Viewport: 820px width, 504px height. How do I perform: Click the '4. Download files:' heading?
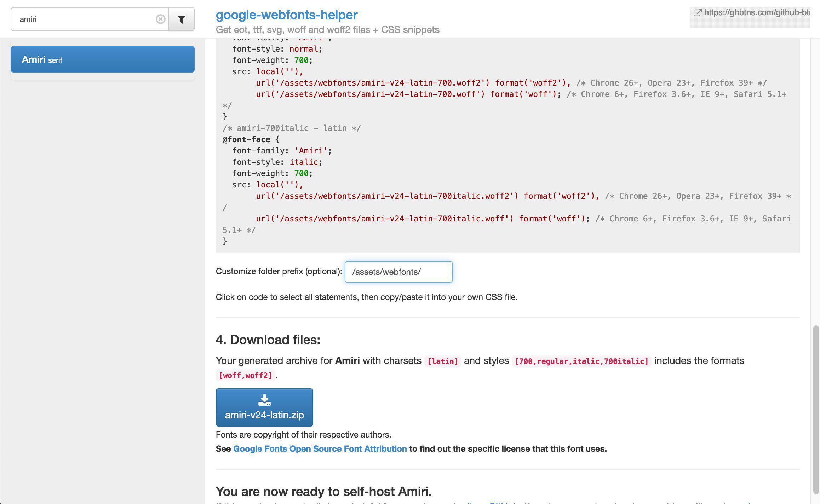(x=268, y=340)
